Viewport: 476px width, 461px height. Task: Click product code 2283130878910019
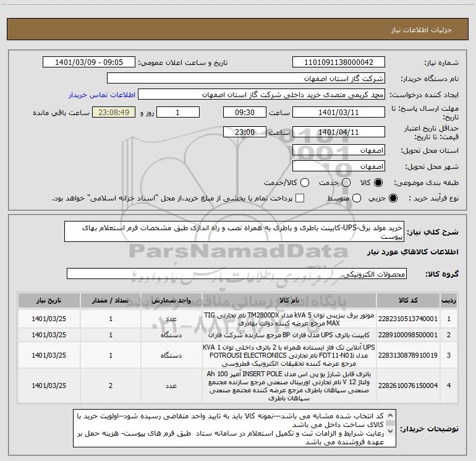click(408, 355)
